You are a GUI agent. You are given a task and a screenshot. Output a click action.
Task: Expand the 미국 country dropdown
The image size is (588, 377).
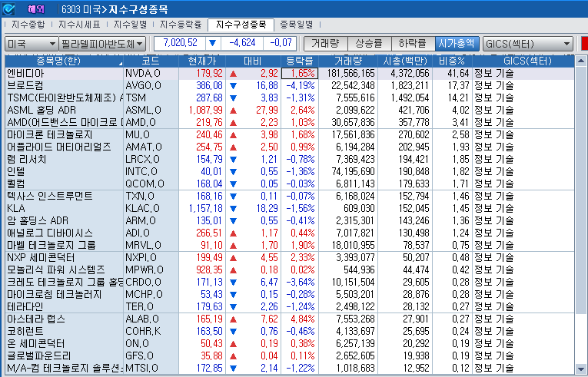pyautogui.click(x=32, y=44)
